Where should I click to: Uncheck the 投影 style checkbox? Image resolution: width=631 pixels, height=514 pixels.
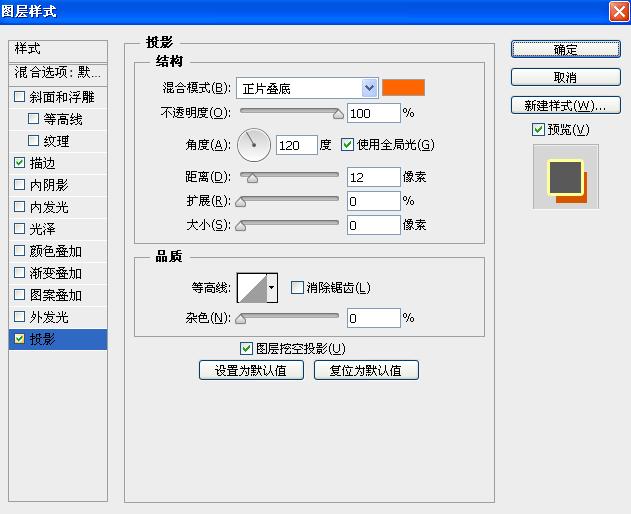coord(19,339)
